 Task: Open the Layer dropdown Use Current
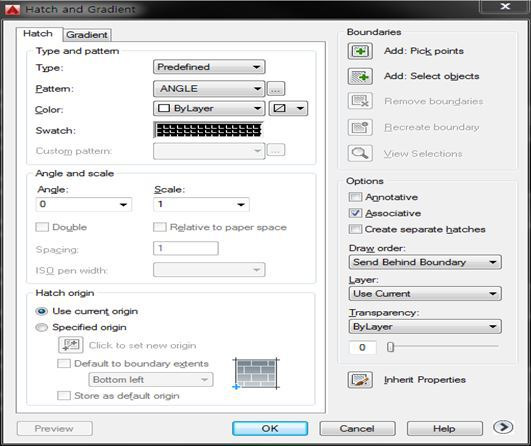pos(425,294)
